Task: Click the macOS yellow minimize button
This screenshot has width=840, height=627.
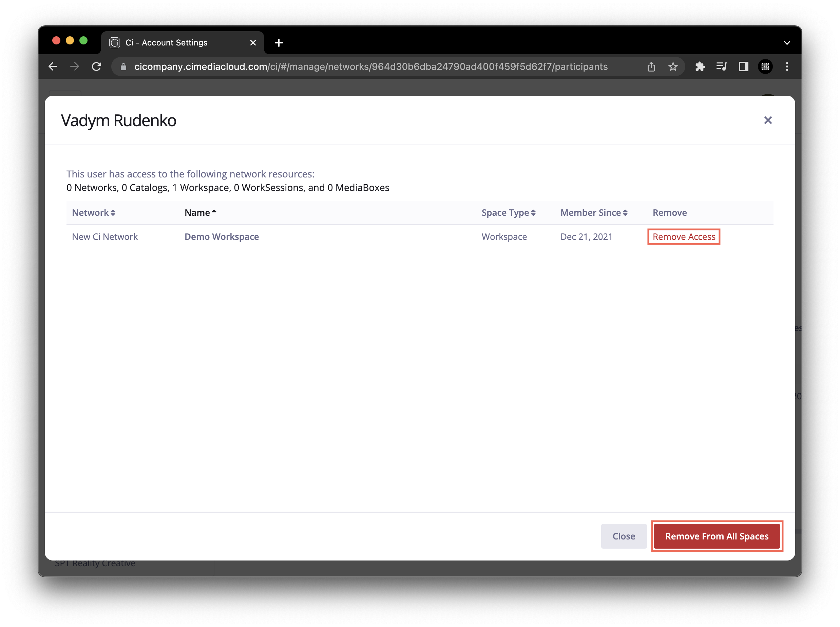Action: [70, 41]
